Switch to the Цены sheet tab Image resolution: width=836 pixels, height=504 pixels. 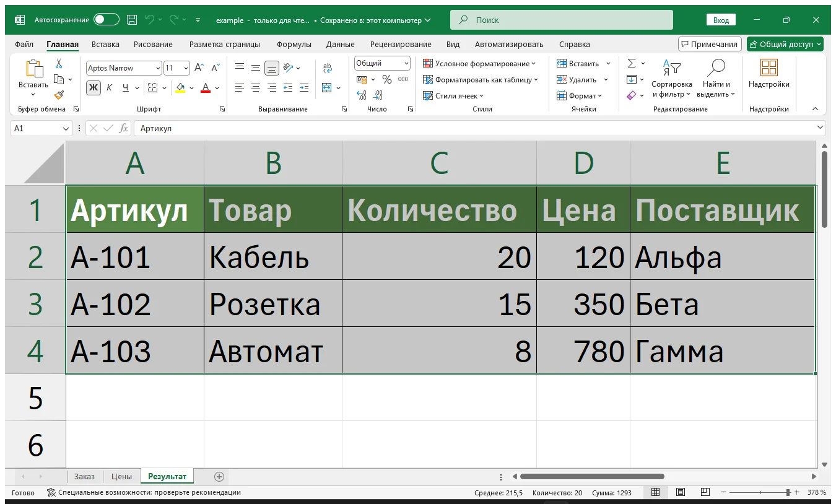click(x=121, y=476)
